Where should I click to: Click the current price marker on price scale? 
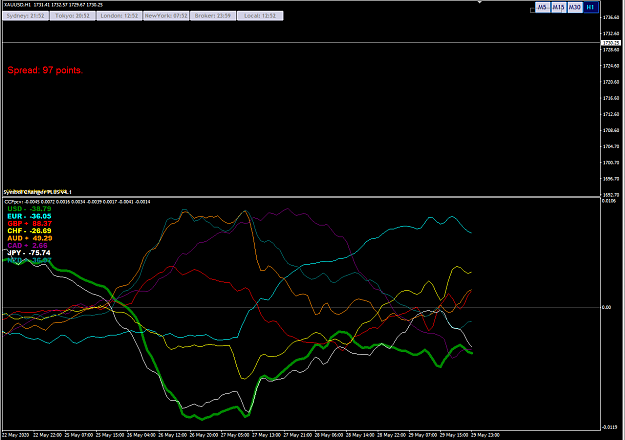(611, 43)
